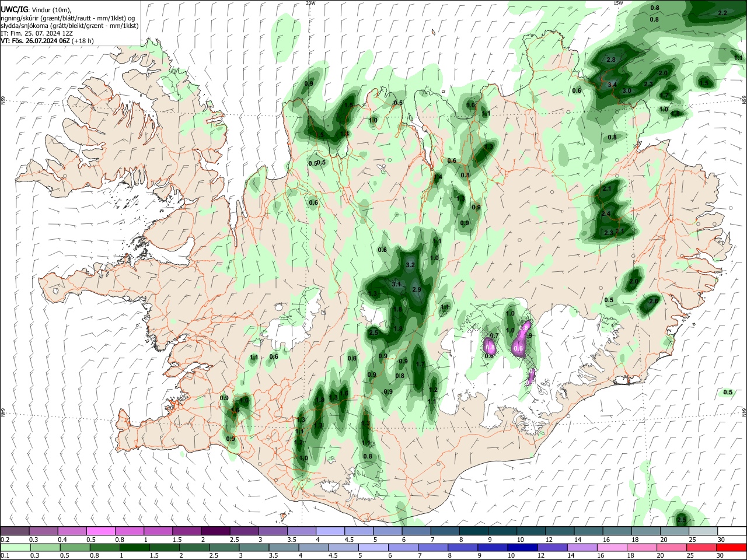
Task: Click the 3.2 precipitation value on the map
Action: point(410,265)
